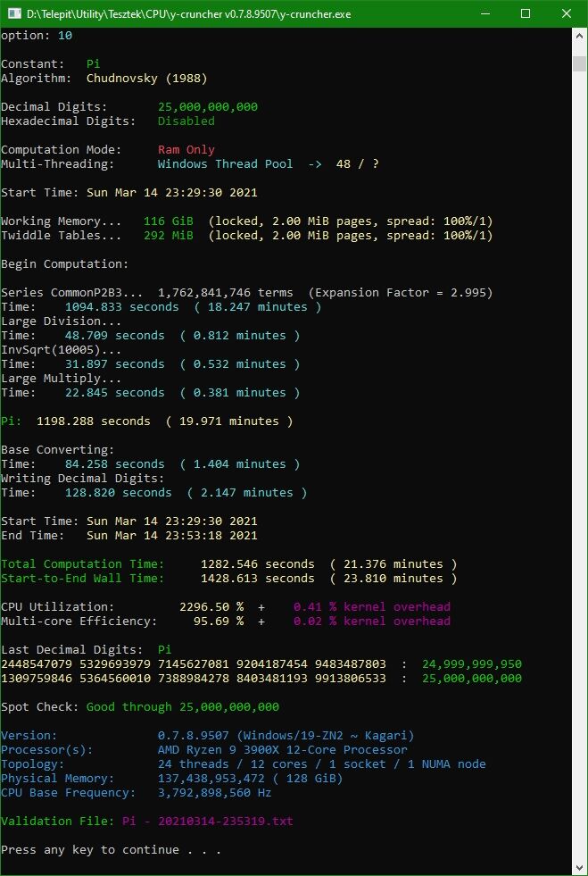588x876 pixels.
Task: Click the green 'Disabled' hexadecimal digits value
Action: click(x=186, y=121)
